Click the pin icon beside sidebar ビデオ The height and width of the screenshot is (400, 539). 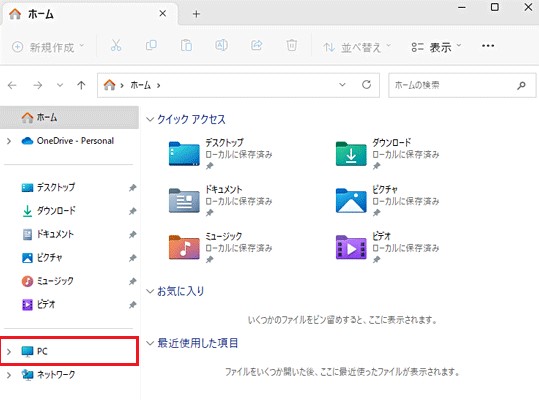pyautogui.click(x=132, y=305)
